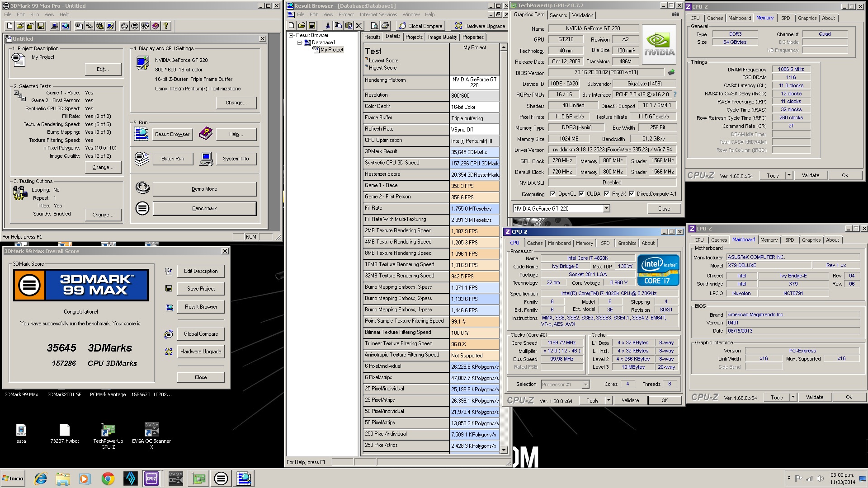This screenshot has width=868, height=488.
Task: Click purple help book icon in 3DMark toolbar
Action: point(156,26)
